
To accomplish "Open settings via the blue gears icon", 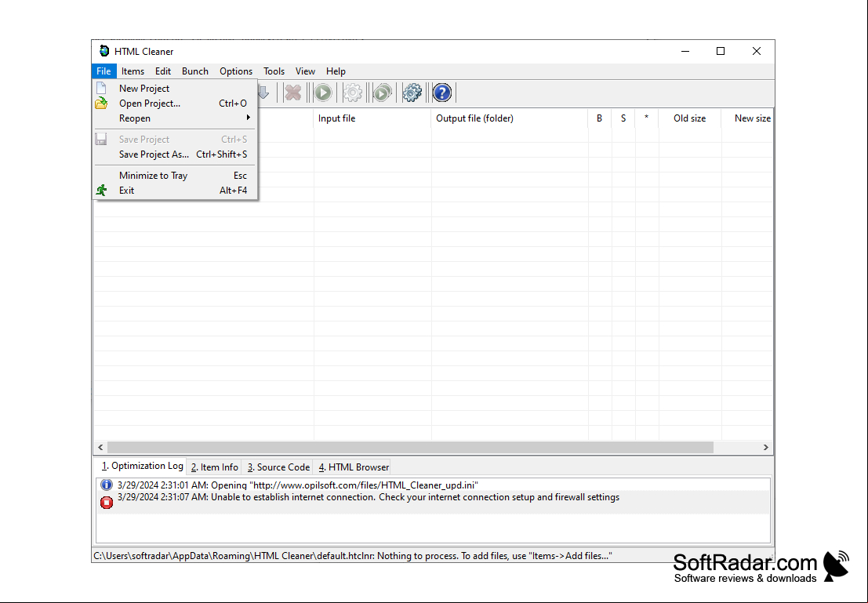I will pyautogui.click(x=412, y=93).
